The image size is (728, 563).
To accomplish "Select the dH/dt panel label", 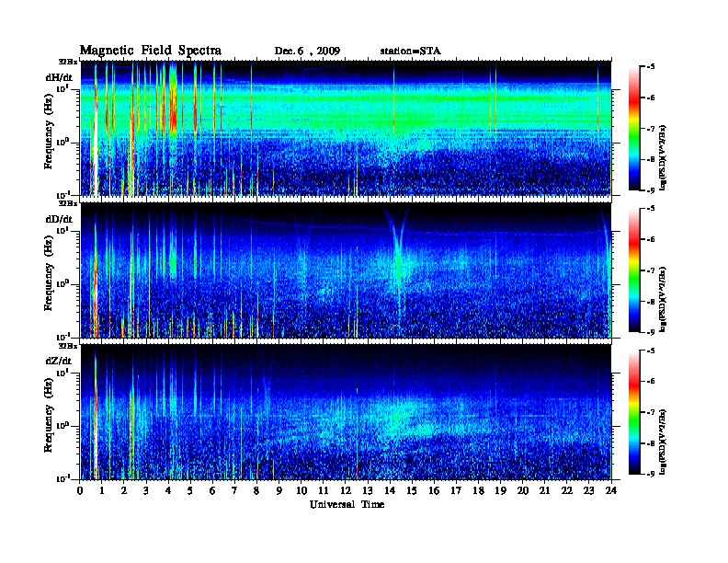I will click(59, 77).
